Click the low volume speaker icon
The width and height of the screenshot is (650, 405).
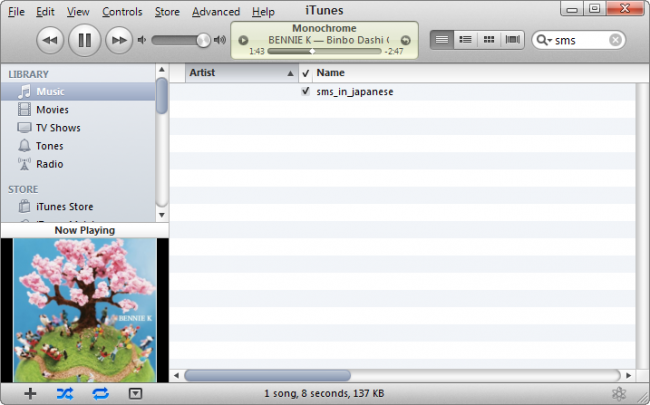click(x=142, y=40)
